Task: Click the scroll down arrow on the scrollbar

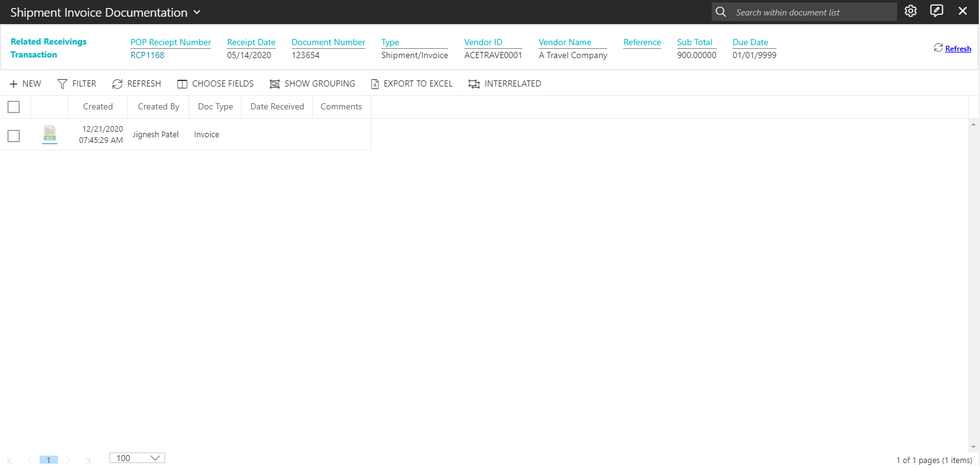Action: [973, 447]
